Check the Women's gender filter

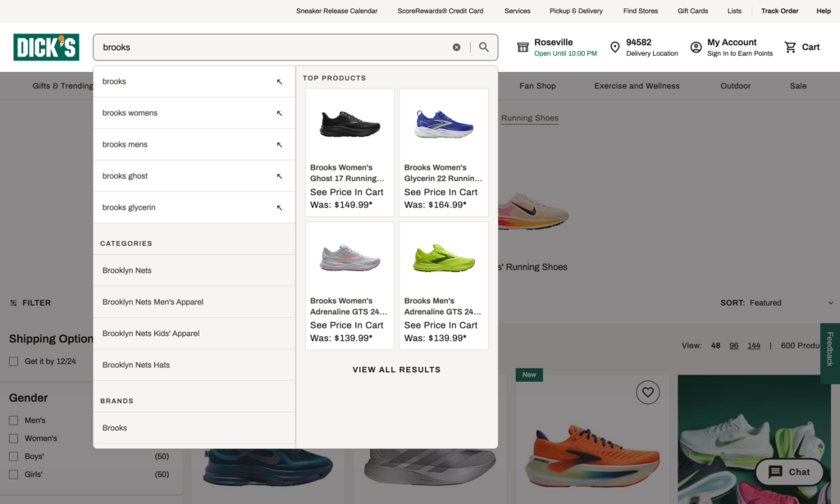[x=13, y=438]
